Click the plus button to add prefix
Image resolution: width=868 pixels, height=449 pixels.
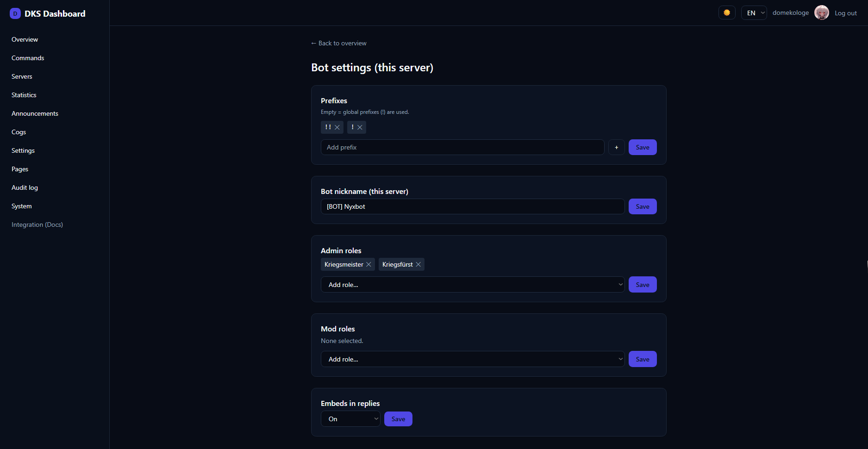pyautogui.click(x=616, y=147)
